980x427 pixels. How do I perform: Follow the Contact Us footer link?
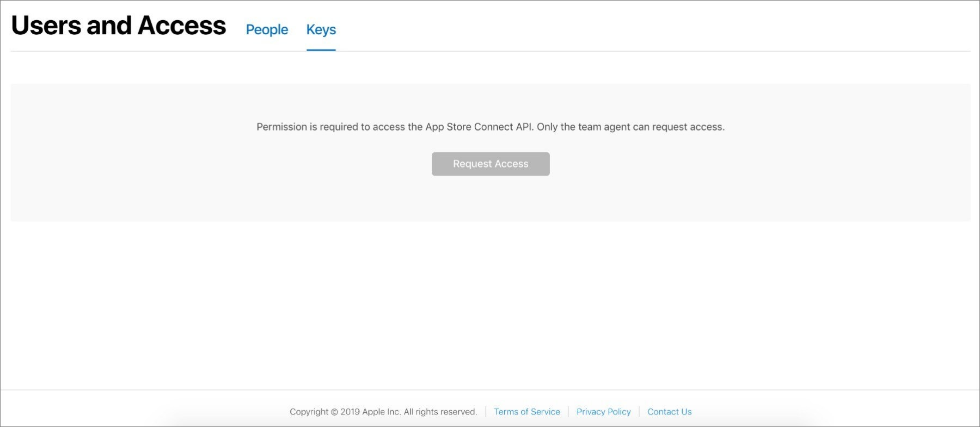point(669,412)
